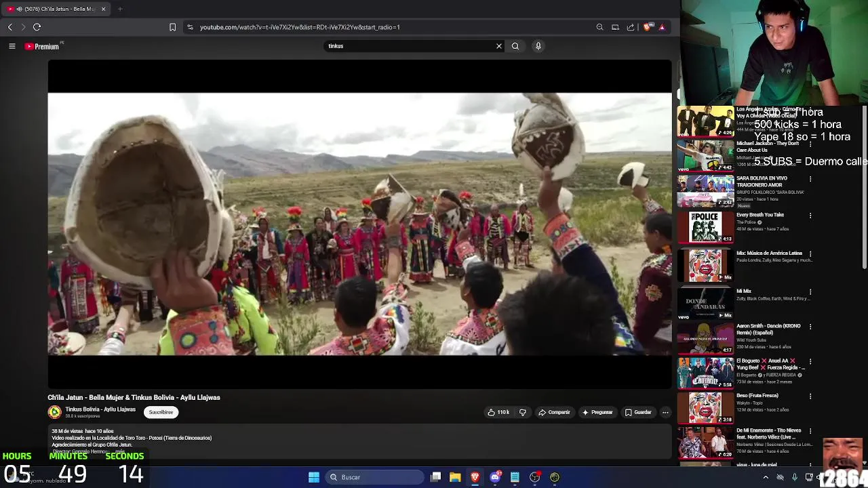
Task: Clear the 'tinkus' search text with the X
Action: (x=499, y=46)
